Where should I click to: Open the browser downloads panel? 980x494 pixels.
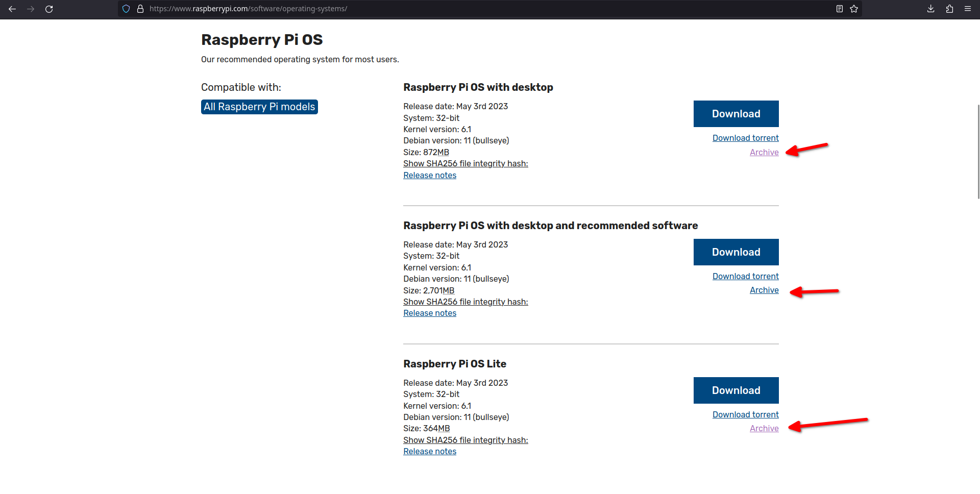(x=930, y=9)
